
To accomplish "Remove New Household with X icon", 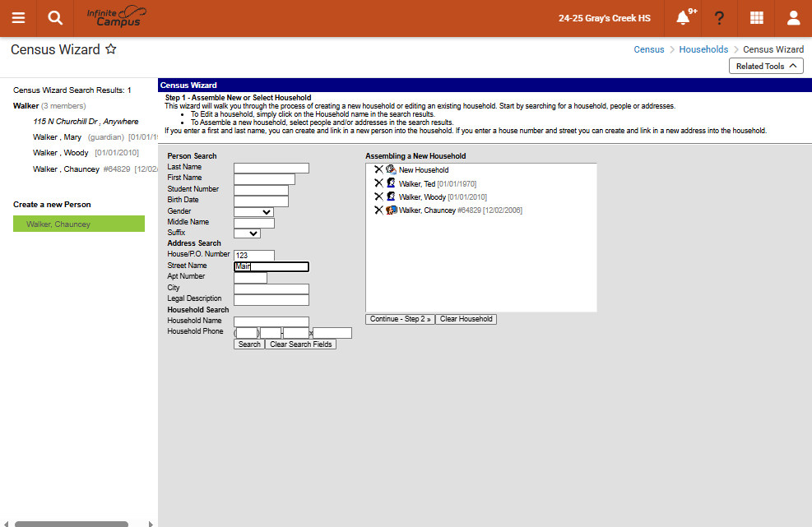I will [x=378, y=169].
